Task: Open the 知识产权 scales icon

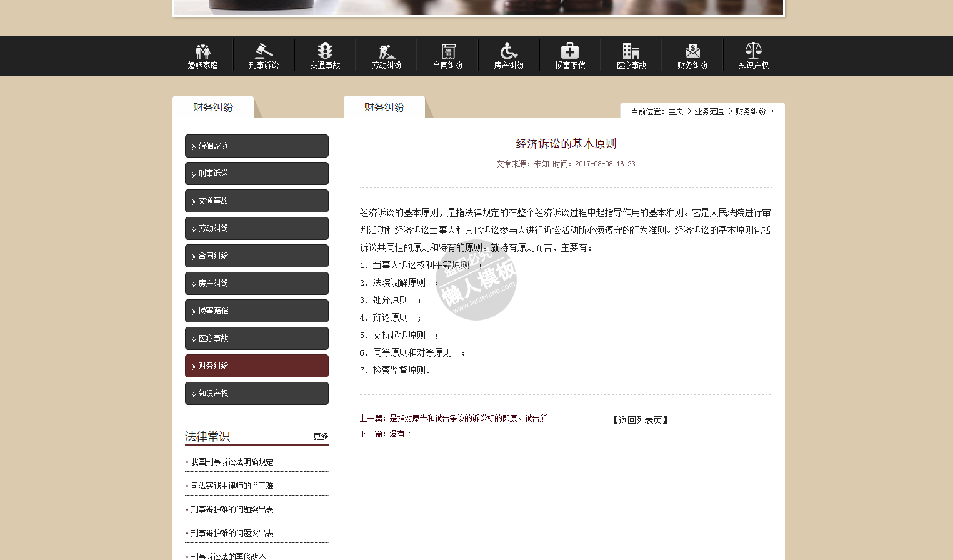Action: [x=754, y=51]
